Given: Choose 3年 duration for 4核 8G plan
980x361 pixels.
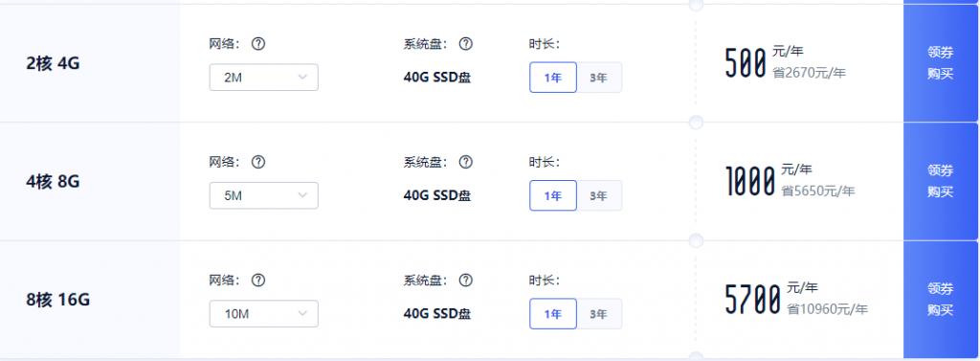Looking at the screenshot, I should 599,196.
